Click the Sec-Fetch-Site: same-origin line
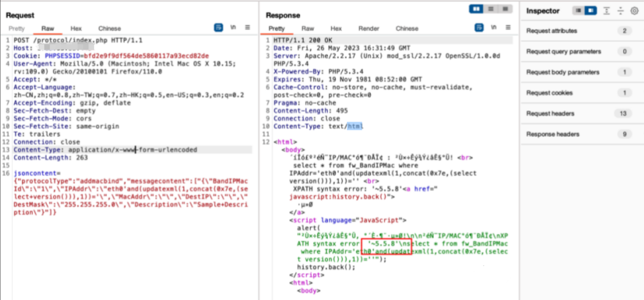 [x=66, y=126]
